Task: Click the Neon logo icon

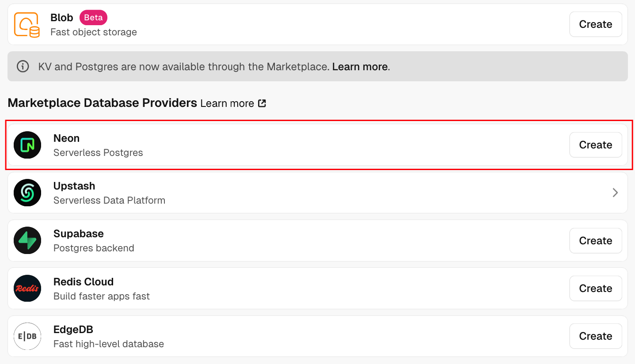Action: click(27, 145)
